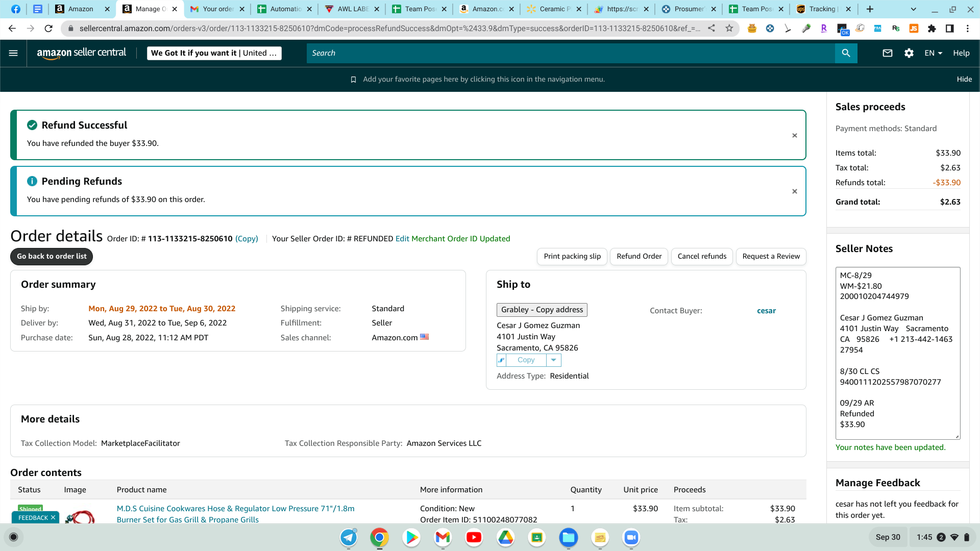Click Go back to order list
Screen dimensions: 980x551
tap(52, 257)
